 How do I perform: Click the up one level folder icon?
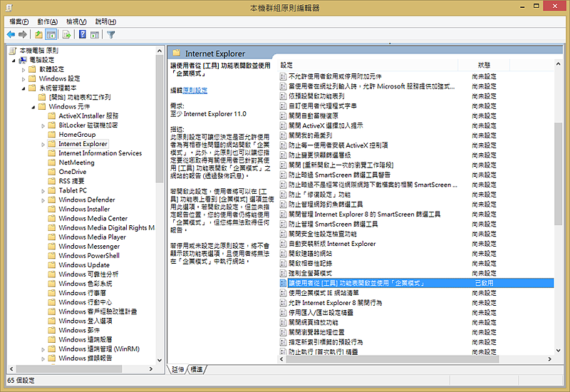[38, 34]
